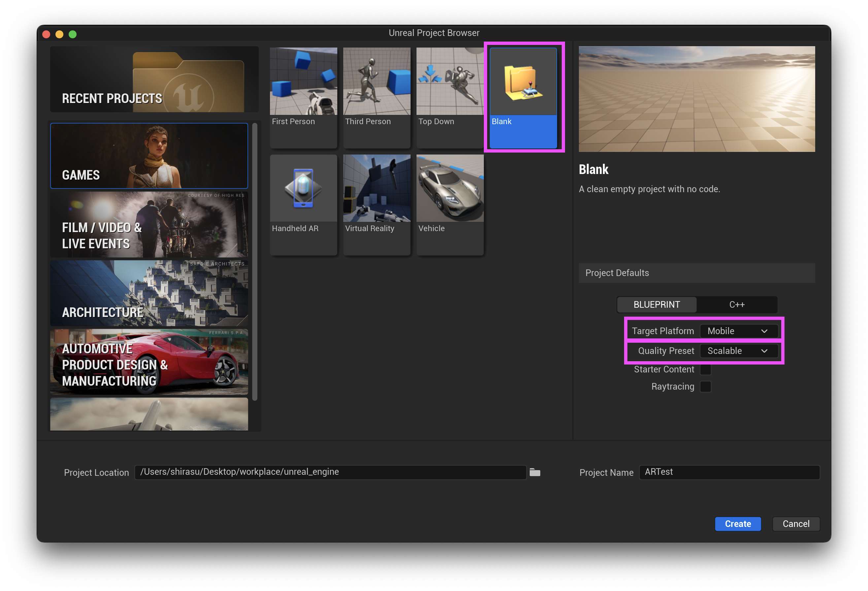This screenshot has width=868, height=591.
Task: Click the Create button
Action: (x=738, y=524)
